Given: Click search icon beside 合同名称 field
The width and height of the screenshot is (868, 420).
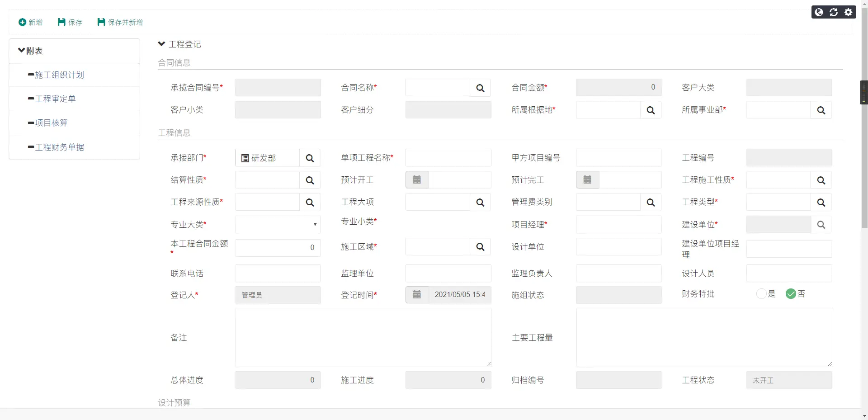Looking at the screenshot, I should point(480,88).
